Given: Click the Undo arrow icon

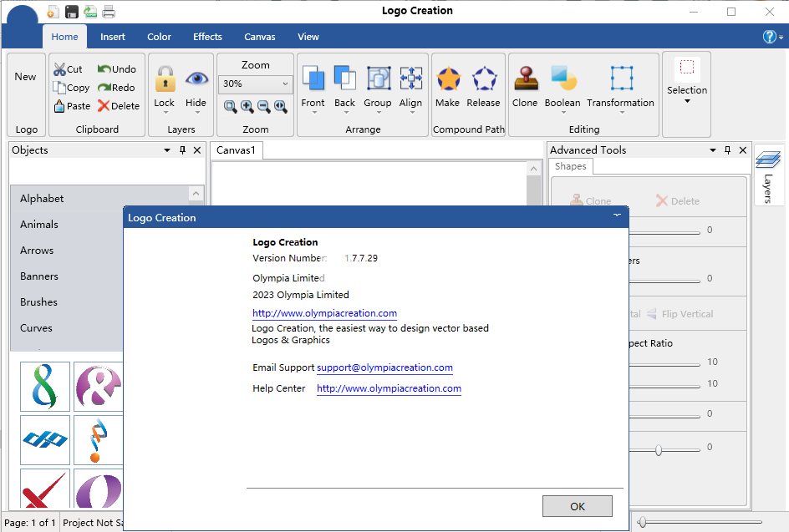Looking at the screenshot, I should (x=104, y=68).
